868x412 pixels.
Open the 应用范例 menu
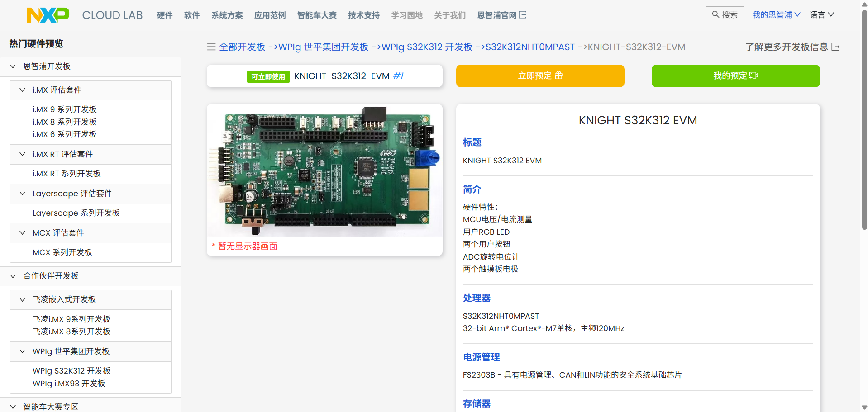coord(270,15)
